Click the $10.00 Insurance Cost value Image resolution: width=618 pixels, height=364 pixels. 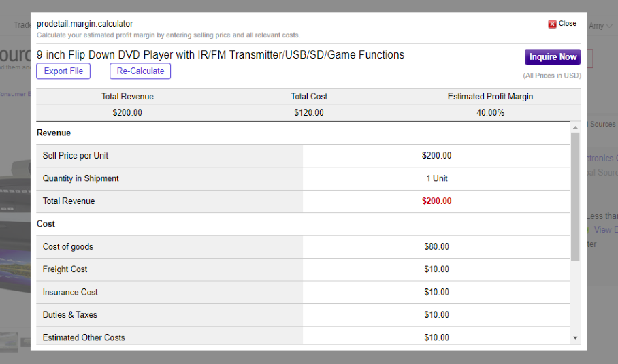click(436, 293)
